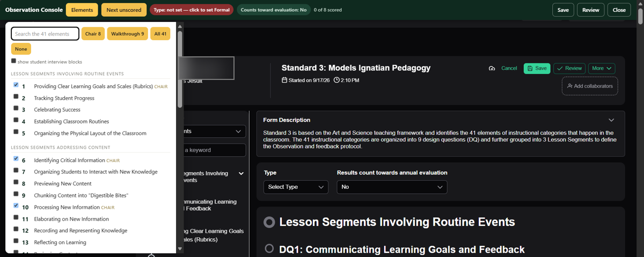Click the circle marker beside DQ1 heading

[269, 248]
